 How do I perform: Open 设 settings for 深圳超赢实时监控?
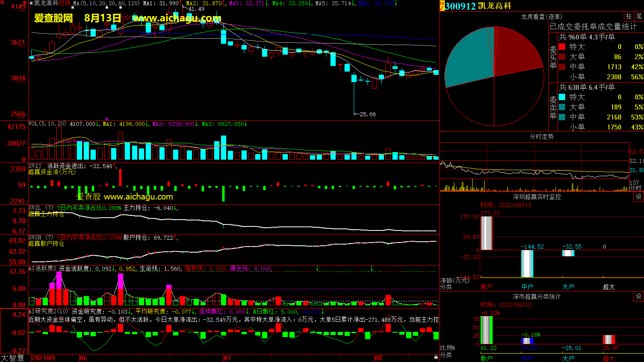639,197
